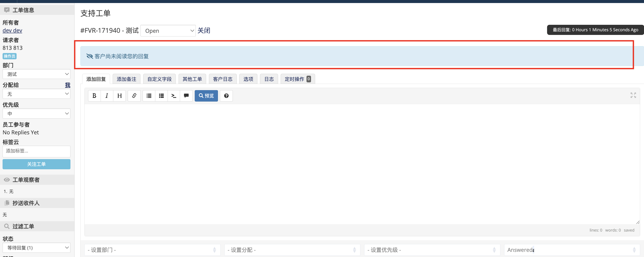
Task: Insert a hyperlink via link icon
Action: pos(134,96)
